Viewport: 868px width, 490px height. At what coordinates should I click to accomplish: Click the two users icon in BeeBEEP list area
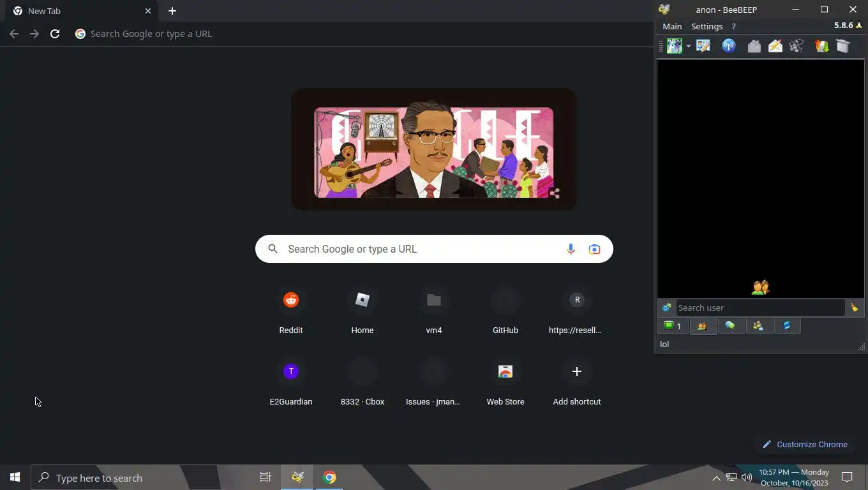coord(760,288)
